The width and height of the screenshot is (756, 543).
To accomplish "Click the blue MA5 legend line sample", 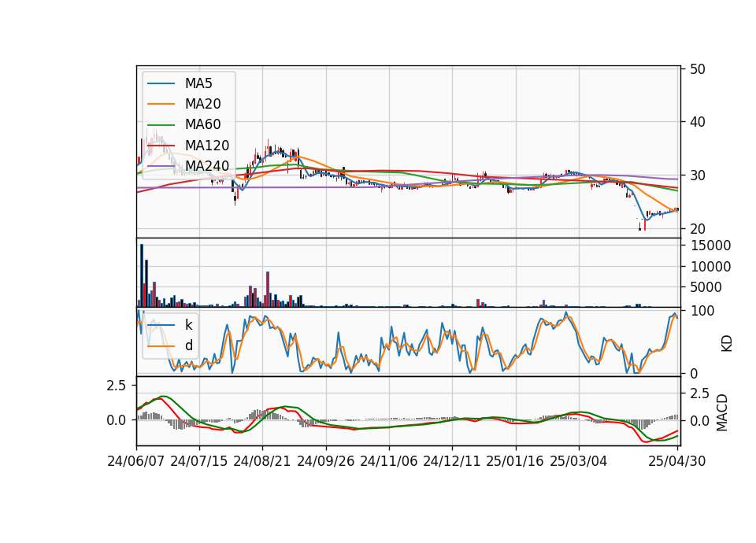I will click(161, 83).
